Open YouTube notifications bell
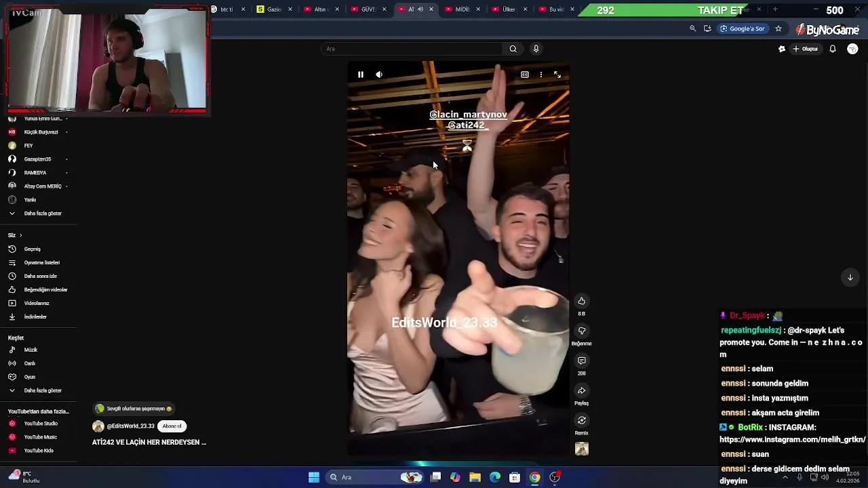868x488 pixels. tap(833, 49)
